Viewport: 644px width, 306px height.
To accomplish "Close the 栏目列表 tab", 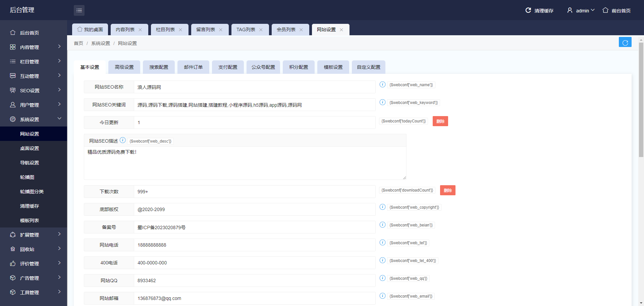I will (x=180, y=30).
